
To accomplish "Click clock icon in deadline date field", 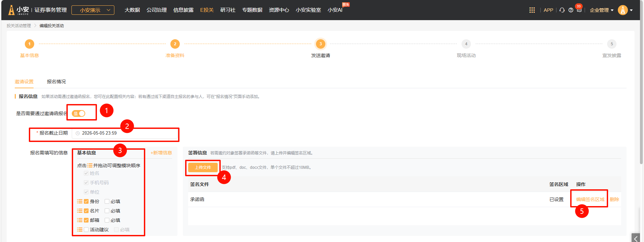I will pos(78,133).
